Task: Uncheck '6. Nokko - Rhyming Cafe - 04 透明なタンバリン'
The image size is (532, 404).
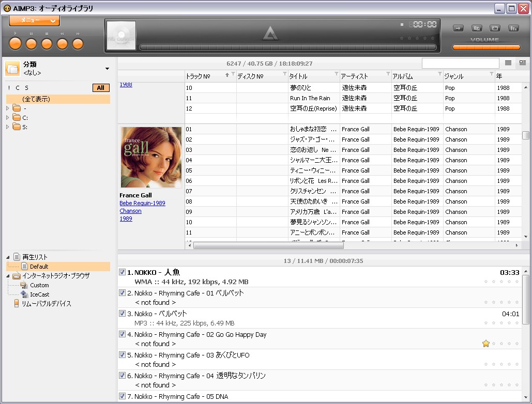Action: (x=122, y=375)
